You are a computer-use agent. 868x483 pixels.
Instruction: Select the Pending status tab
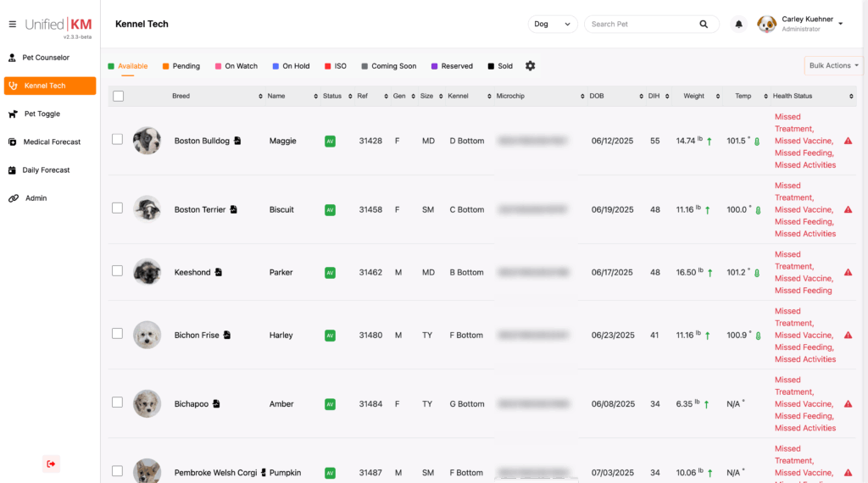coord(181,66)
